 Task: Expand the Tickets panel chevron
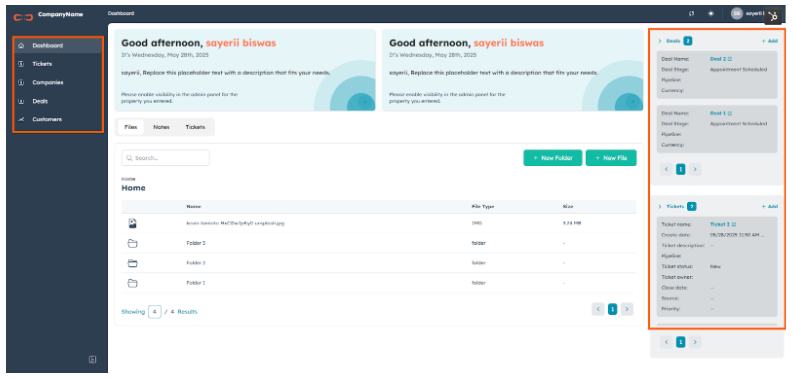coord(660,206)
